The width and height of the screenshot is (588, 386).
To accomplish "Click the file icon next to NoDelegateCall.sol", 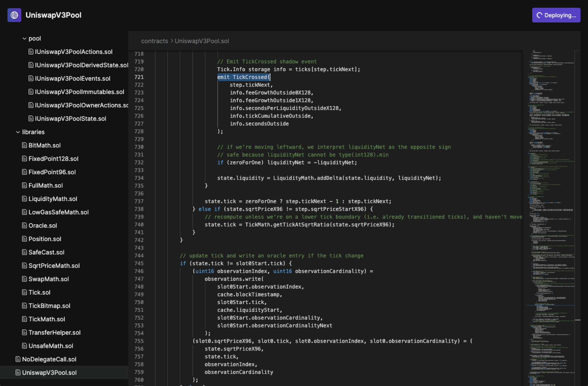I will (18, 359).
